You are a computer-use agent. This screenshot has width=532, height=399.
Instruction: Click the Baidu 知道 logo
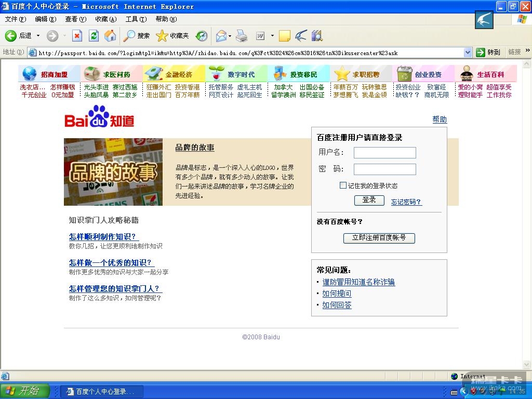[x=99, y=116]
